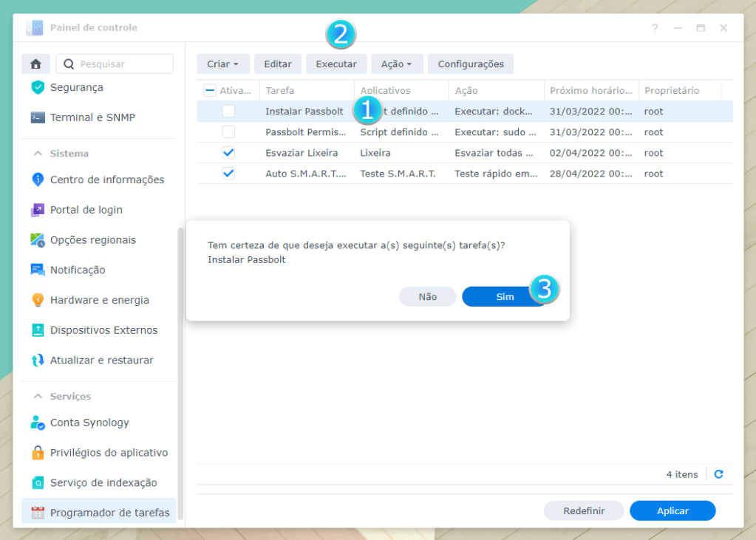Click the Hardware e energia lightbulb icon

[38, 300]
